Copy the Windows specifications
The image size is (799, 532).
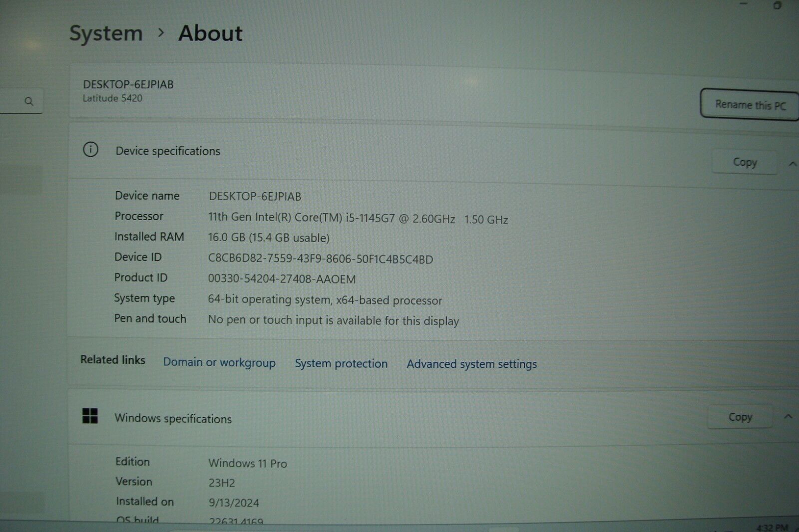pos(740,417)
